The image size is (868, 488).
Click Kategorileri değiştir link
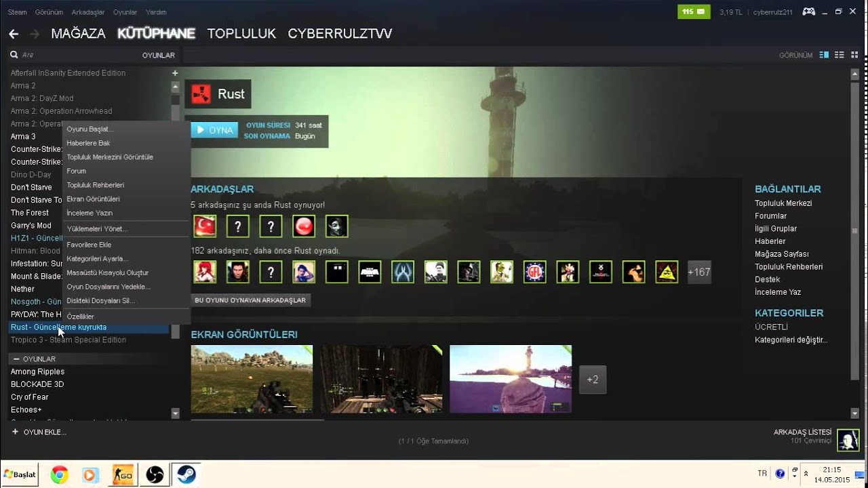click(x=791, y=340)
